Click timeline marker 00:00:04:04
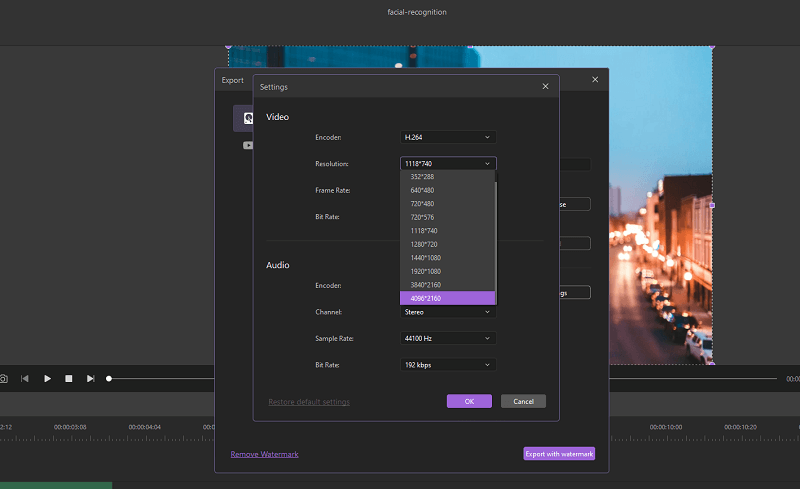Image resolution: width=800 pixels, height=489 pixels. [144, 427]
